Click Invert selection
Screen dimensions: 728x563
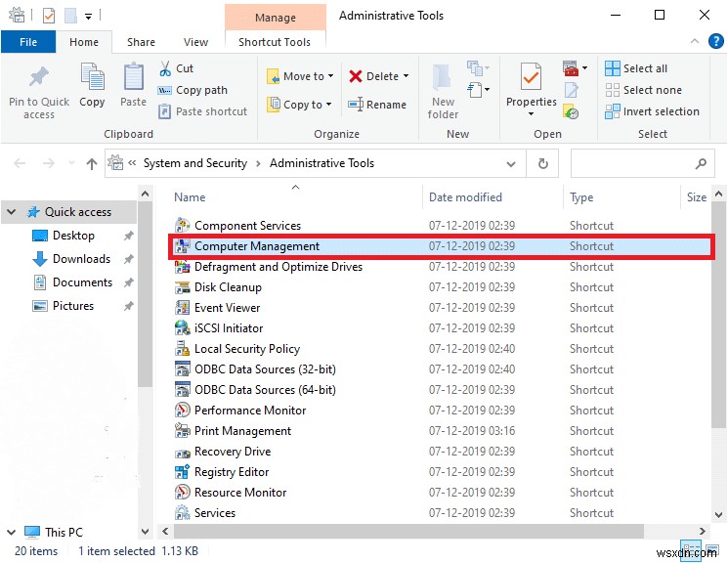point(652,111)
